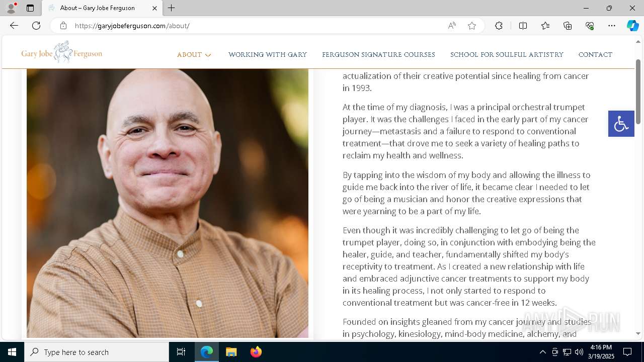Open Collections icon in toolbar
The height and width of the screenshot is (362, 644).
coord(568,26)
